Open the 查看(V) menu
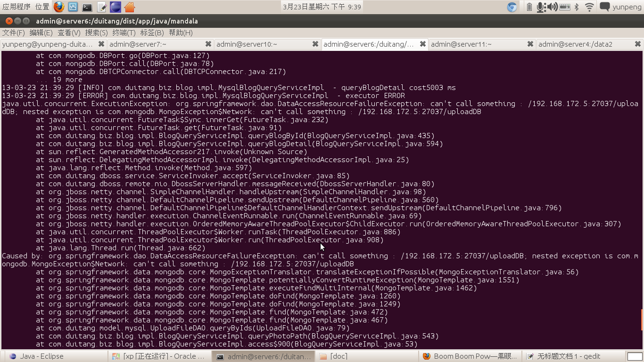Screen dimensions: 644x362 pos(69,33)
